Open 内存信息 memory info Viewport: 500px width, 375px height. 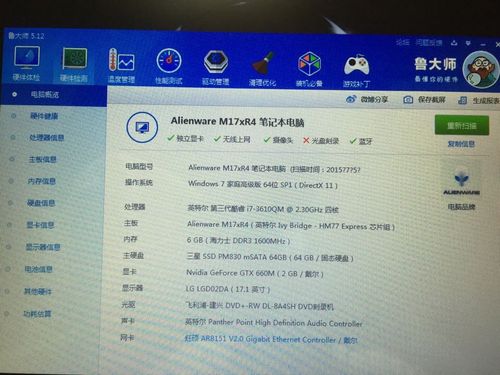pyautogui.click(x=41, y=181)
